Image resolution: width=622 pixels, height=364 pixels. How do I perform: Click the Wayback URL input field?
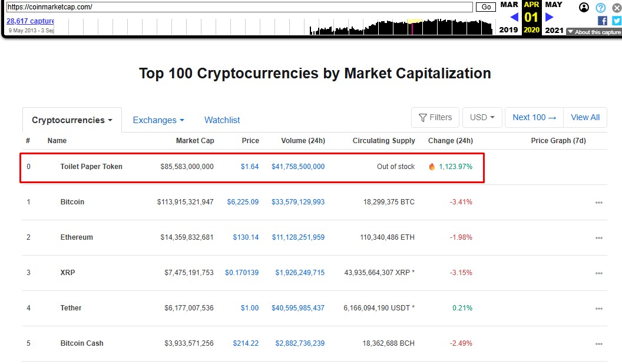pos(240,6)
